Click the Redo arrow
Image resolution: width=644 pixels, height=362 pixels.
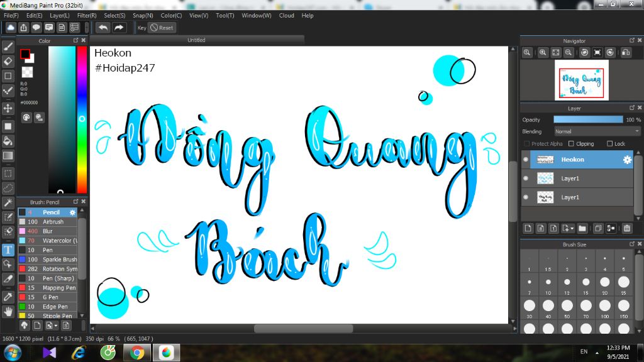click(119, 28)
